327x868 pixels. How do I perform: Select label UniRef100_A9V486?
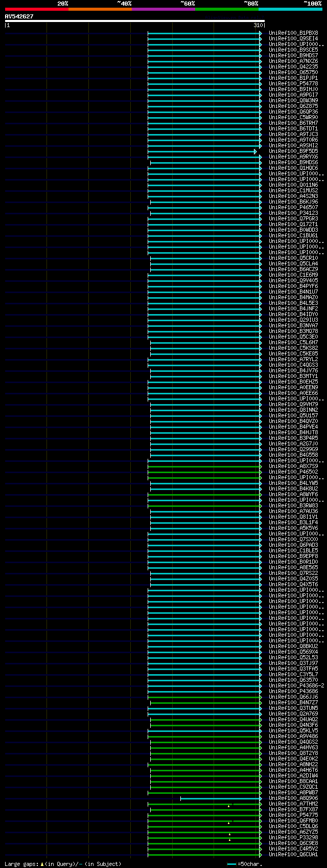point(293,736)
